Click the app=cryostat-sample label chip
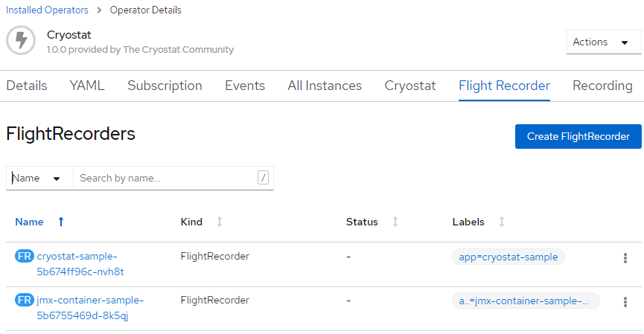 (508, 257)
